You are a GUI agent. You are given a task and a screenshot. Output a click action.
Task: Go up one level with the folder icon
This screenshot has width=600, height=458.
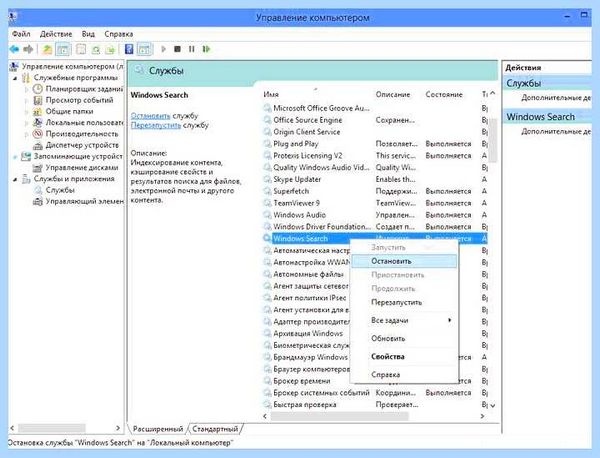[47, 49]
